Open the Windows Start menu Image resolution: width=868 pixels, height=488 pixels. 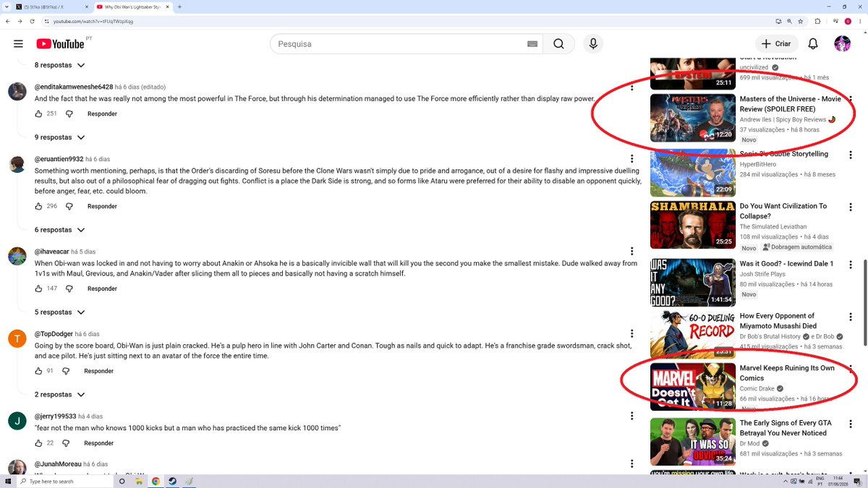coord(8,481)
